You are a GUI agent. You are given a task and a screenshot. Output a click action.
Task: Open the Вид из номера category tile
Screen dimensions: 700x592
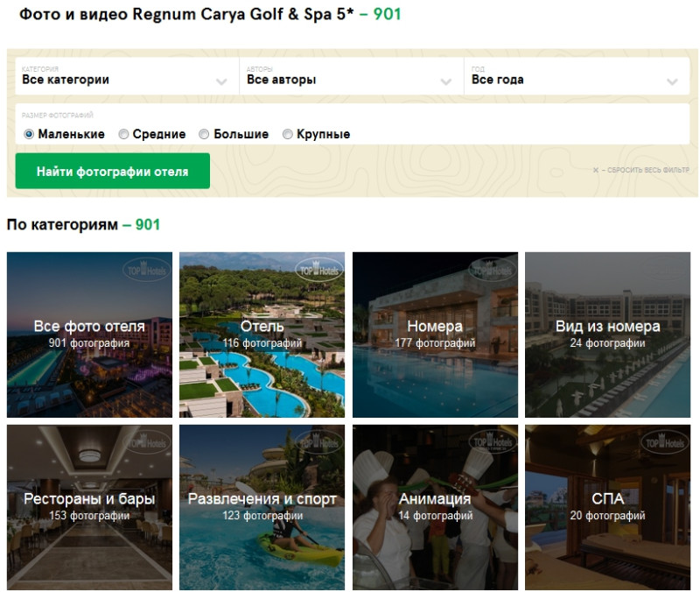click(607, 335)
